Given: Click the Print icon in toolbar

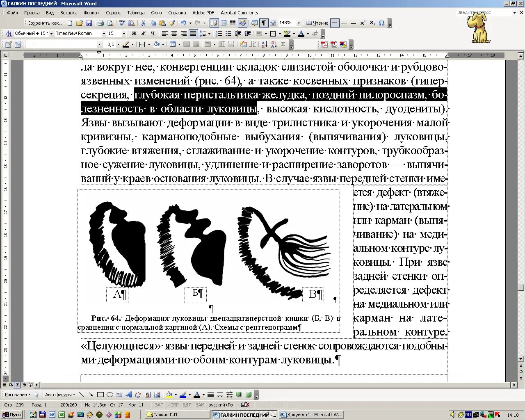Looking at the screenshot, I should tap(100, 23).
